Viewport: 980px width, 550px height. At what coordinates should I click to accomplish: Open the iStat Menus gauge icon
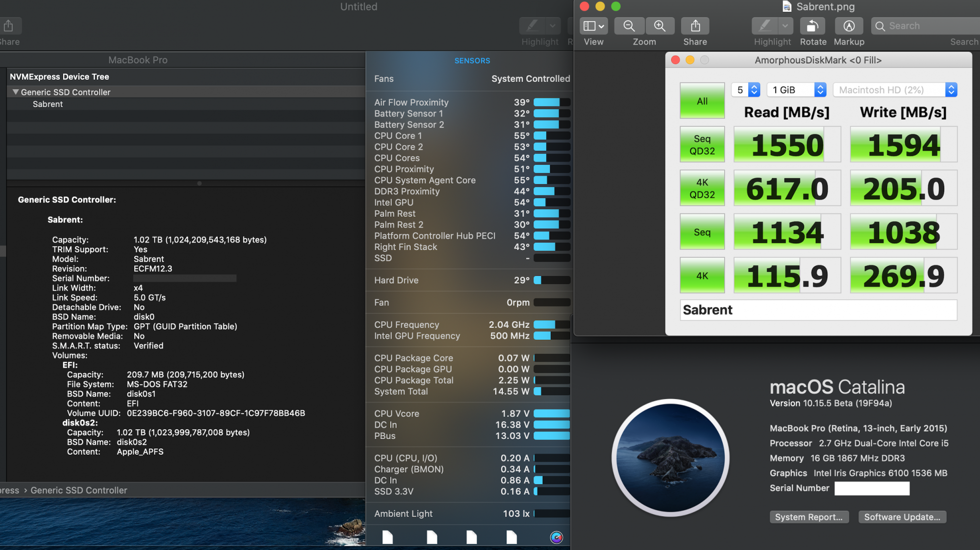click(556, 537)
